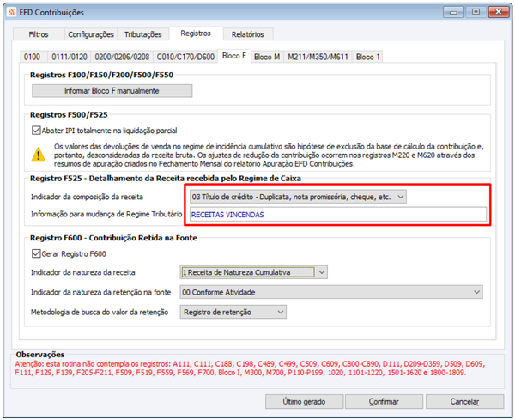Select the 0100 sub-tab
The height and width of the screenshot is (420, 515).
point(33,57)
